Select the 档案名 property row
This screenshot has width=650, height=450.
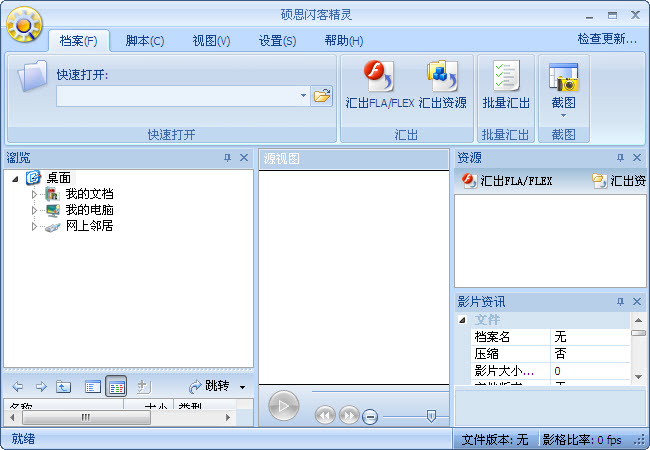click(x=551, y=337)
